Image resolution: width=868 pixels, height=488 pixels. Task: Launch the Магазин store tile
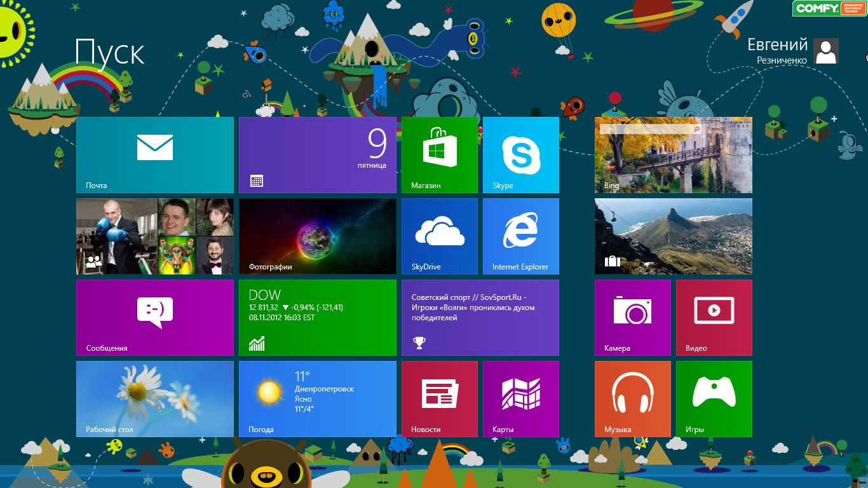coord(440,155)
